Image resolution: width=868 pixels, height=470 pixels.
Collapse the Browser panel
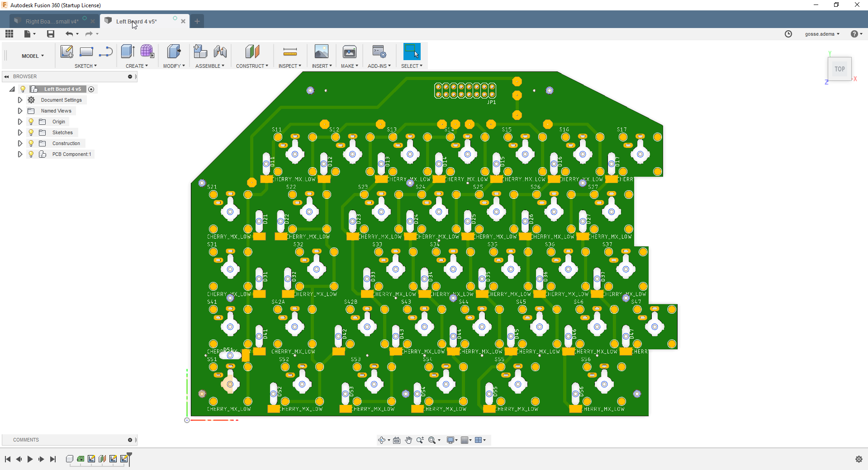(6, 76)
